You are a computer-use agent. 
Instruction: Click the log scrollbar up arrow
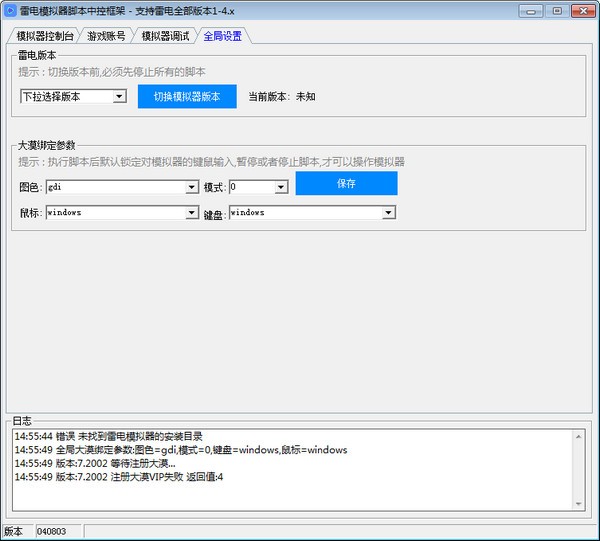[x=579, y=437]
